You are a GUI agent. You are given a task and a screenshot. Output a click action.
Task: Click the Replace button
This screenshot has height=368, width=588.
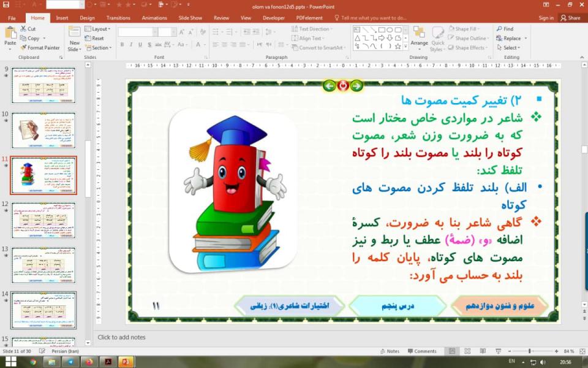(x=511, y=38)
